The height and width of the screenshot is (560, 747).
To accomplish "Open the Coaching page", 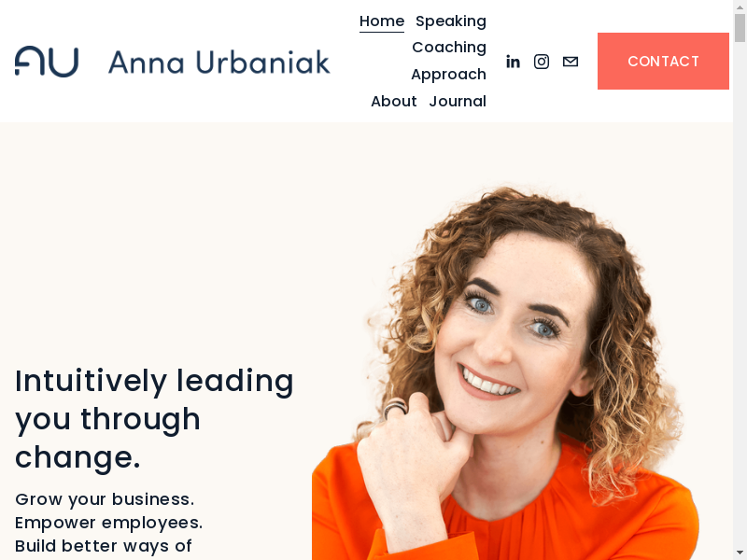I will click(449, 48).
